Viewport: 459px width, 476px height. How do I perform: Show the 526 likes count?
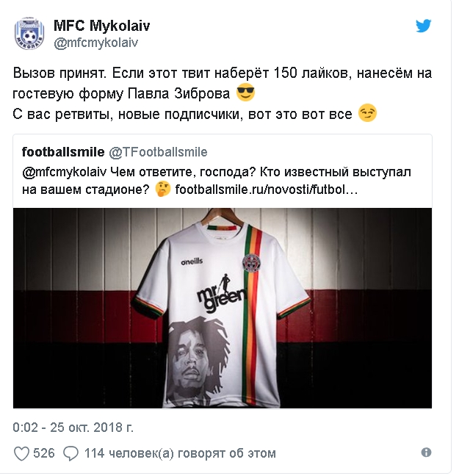coord(44,453)
